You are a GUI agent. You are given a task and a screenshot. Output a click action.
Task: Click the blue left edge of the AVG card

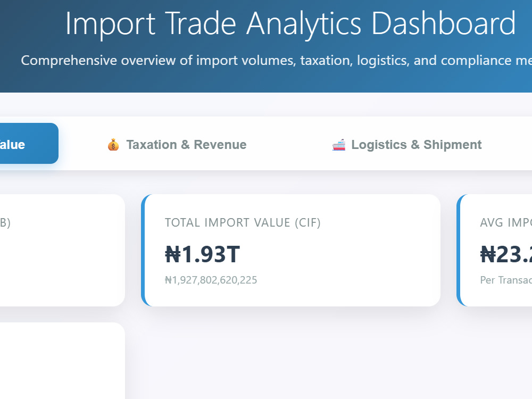459,251
